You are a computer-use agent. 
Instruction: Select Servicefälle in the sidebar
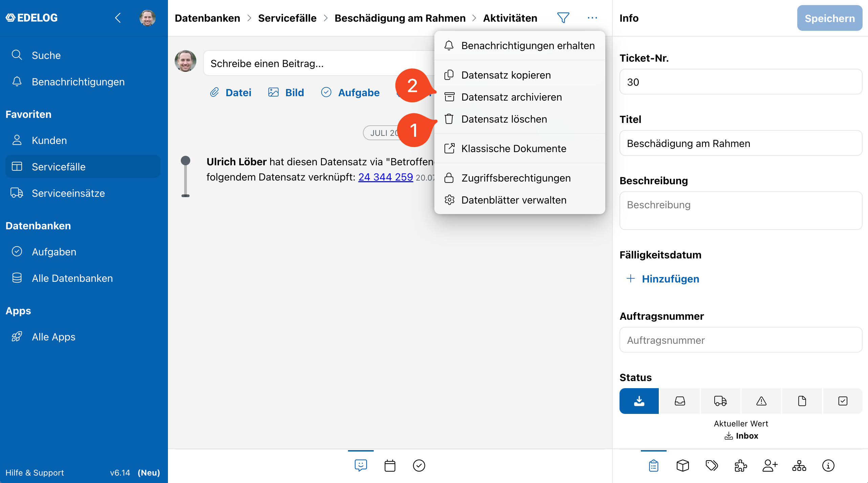tap(83, 167)
